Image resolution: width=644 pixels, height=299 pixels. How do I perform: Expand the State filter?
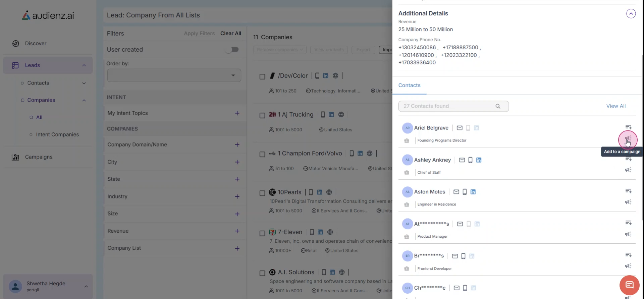237,179
